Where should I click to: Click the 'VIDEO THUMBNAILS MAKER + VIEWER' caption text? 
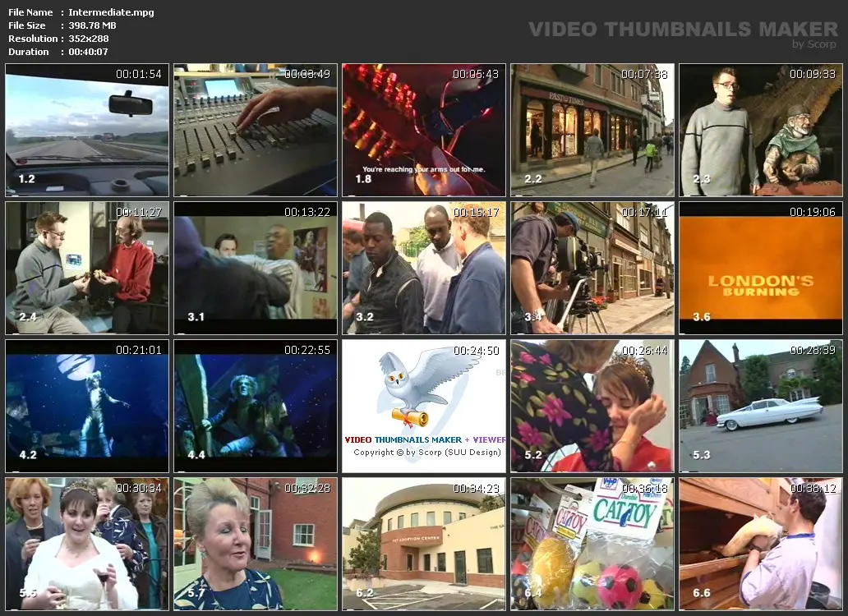click(425, 440)
